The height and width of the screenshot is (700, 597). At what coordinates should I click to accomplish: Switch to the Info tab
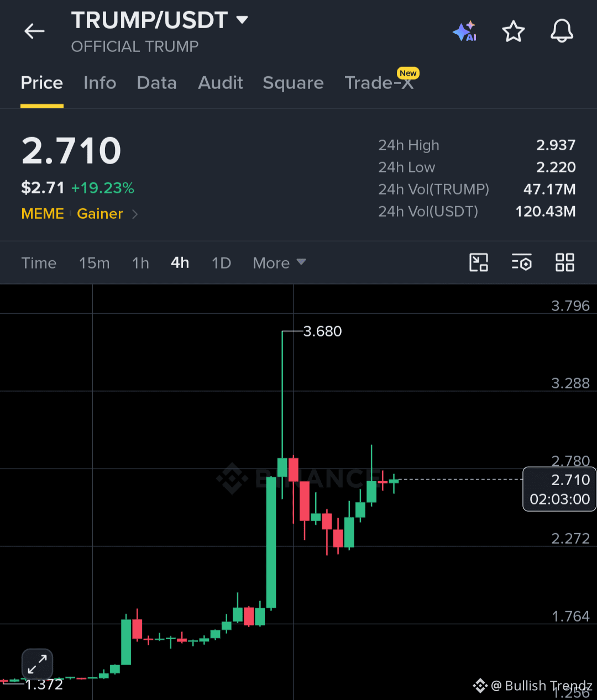click(100, 83)
